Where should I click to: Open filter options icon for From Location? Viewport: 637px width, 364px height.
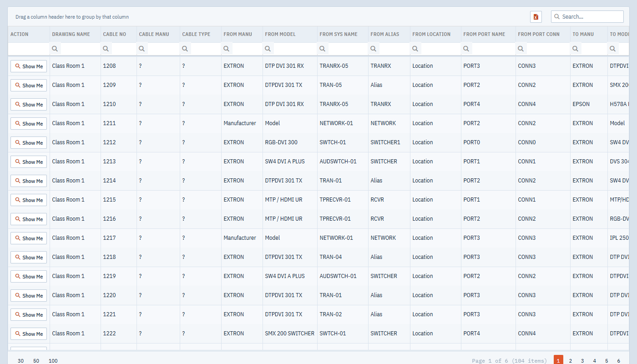[415, 49]
